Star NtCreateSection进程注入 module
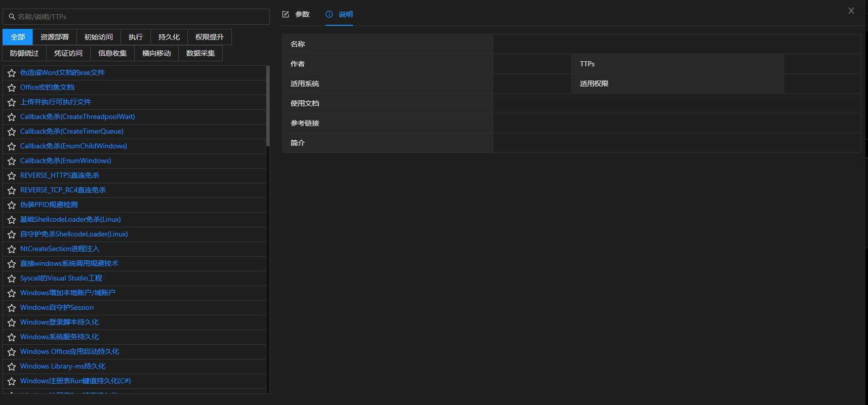868x405 pixels. pyautogui.click(x=12, y=249)
